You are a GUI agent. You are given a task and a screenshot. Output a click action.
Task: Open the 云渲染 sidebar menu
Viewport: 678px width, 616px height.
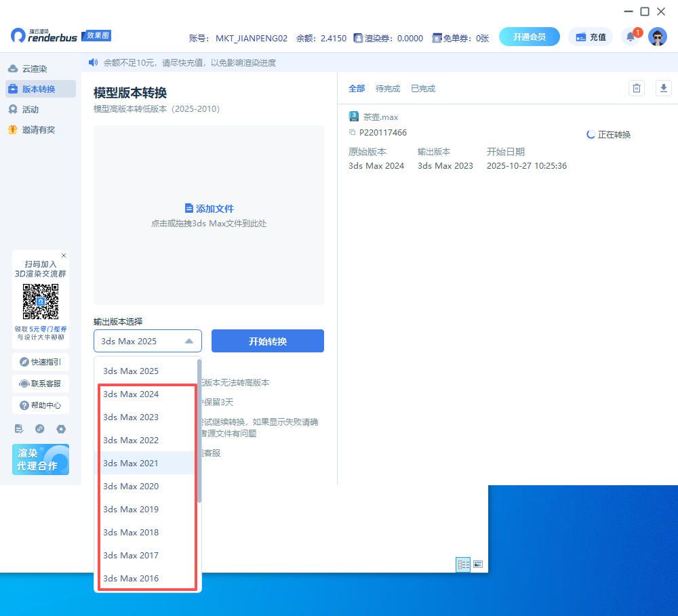tap(34, 69)
